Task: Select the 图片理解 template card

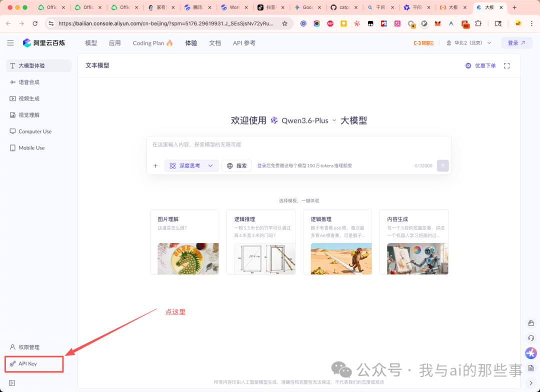Action: point(184,242)
